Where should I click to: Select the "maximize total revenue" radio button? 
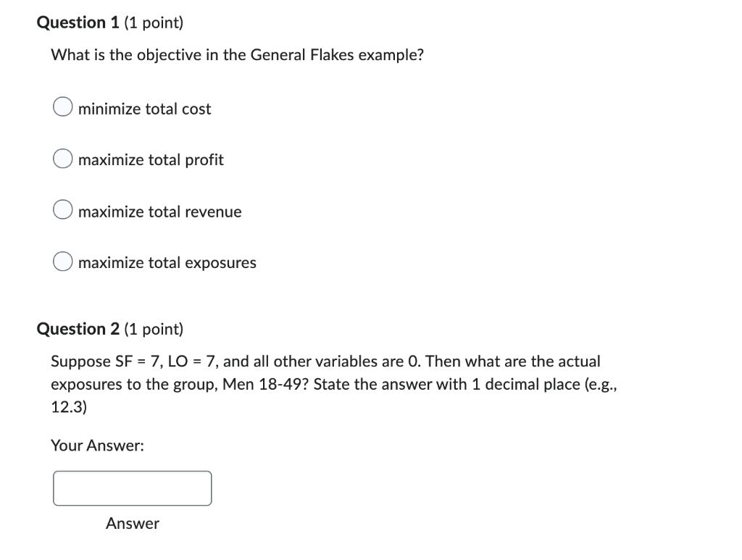62,209
